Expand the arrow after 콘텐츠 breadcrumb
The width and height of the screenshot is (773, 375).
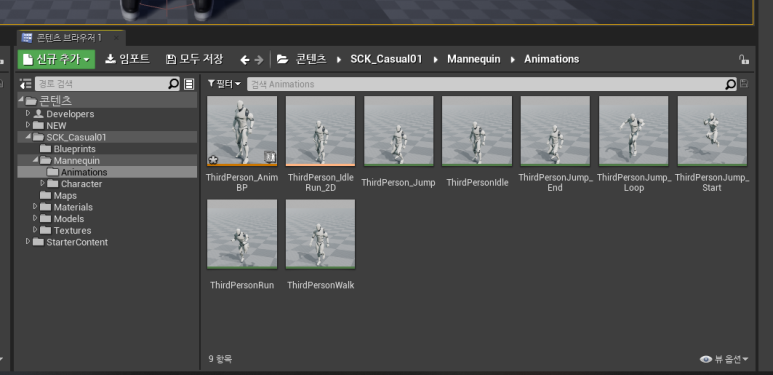pyautogui.click(x=339, y=60)
